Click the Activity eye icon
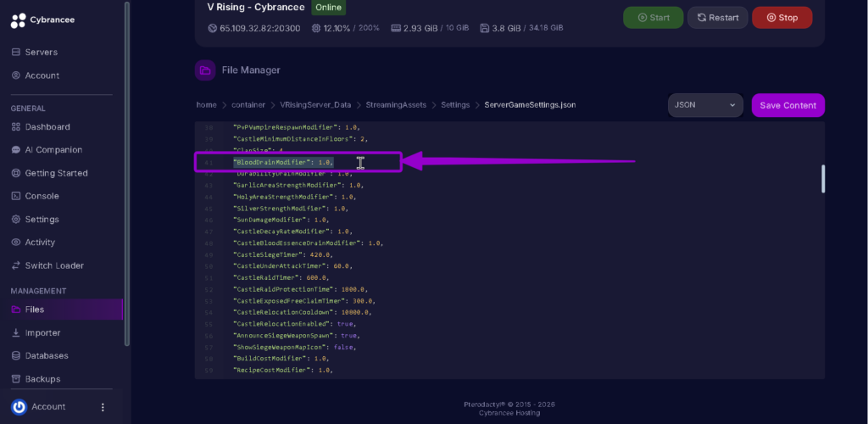This screenshot has height=424, width=868. click(x=16, y=242)
